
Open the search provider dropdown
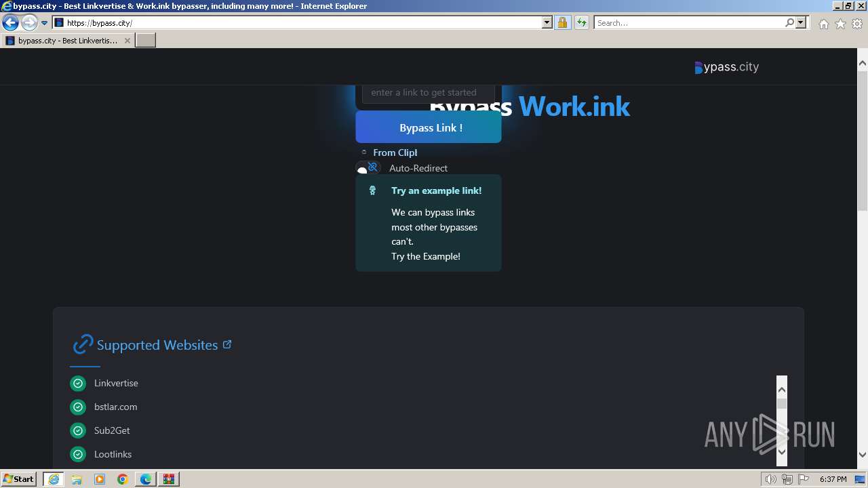[801, 23]
